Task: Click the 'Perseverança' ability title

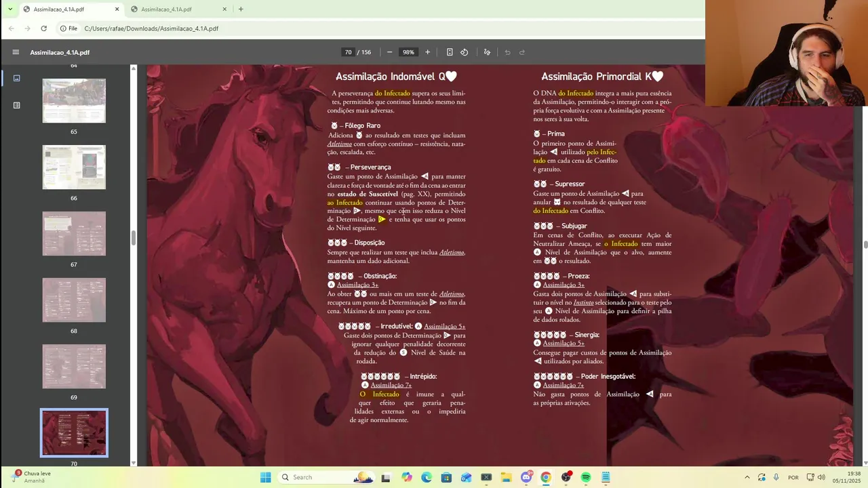Action: pyautogui.click(x=370, y=167)
